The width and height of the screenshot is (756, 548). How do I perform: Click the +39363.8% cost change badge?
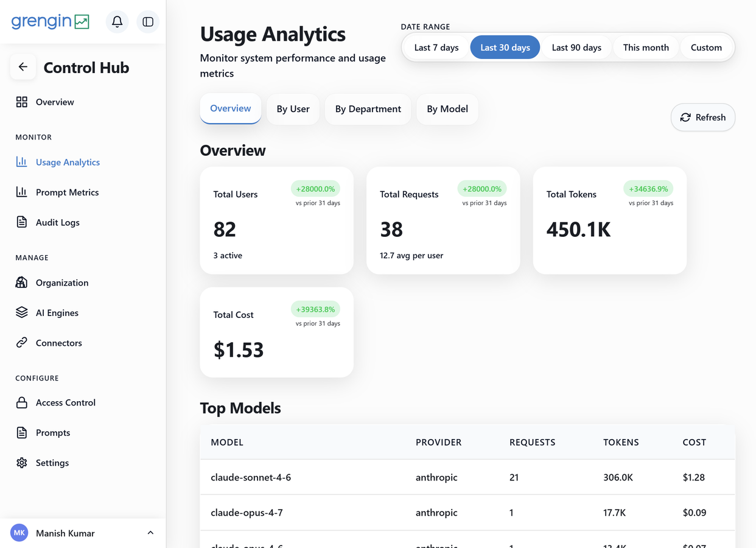(x=315, y=309)
